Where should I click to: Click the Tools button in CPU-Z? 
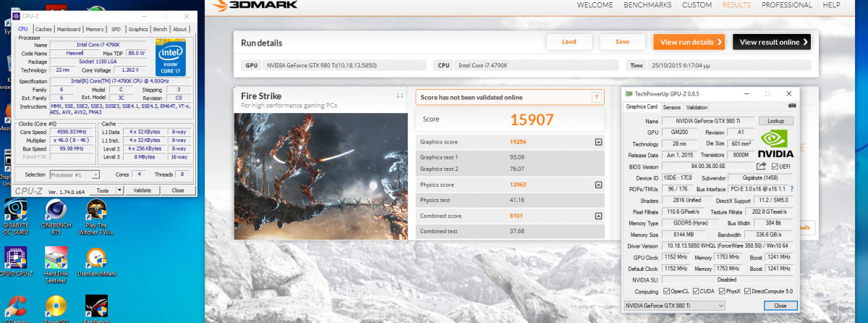103,190
